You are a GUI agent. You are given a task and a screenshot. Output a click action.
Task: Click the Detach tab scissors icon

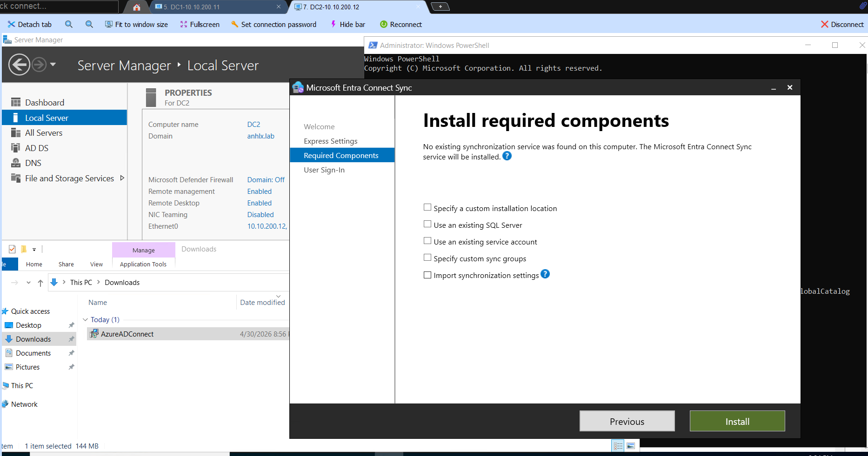click(x=11, y=24)
